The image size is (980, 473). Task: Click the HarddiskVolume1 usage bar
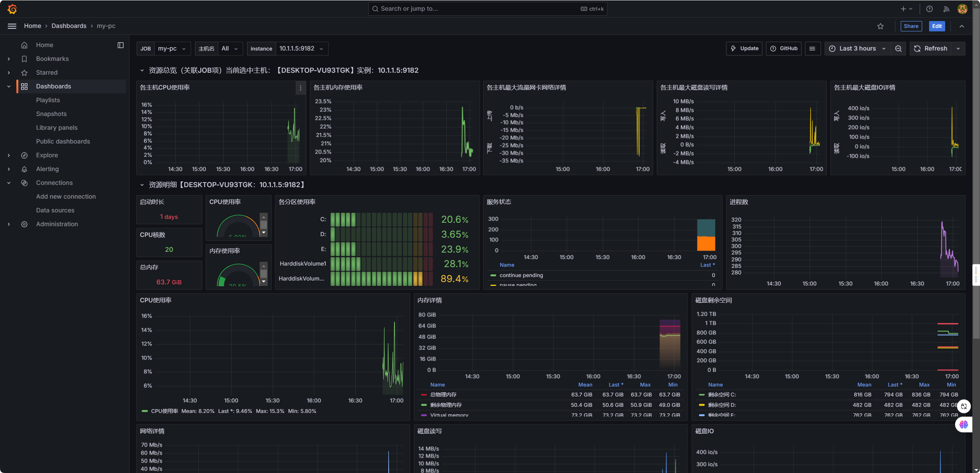[381, 264]
